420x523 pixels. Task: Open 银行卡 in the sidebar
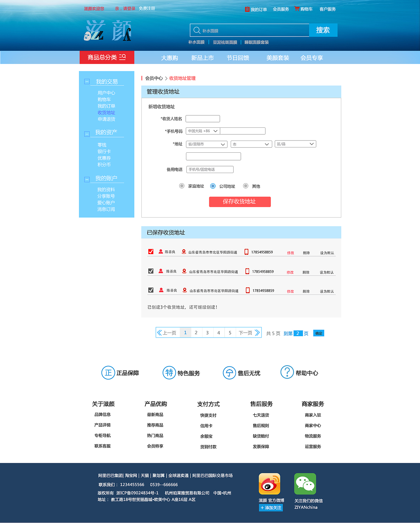(x=104, y=151)
